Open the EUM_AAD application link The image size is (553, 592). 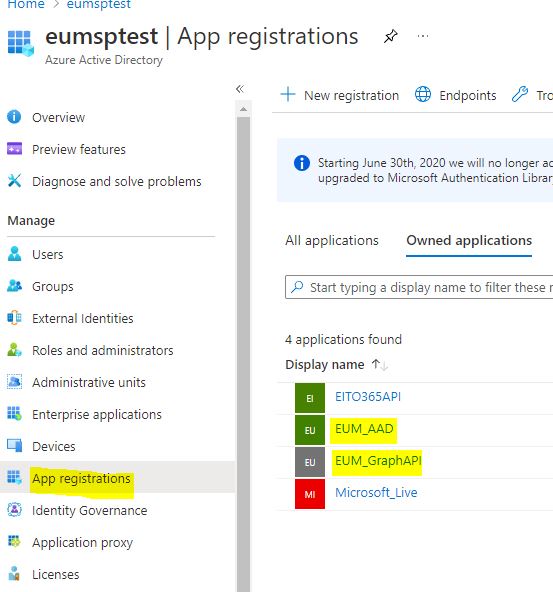(364, 429)
